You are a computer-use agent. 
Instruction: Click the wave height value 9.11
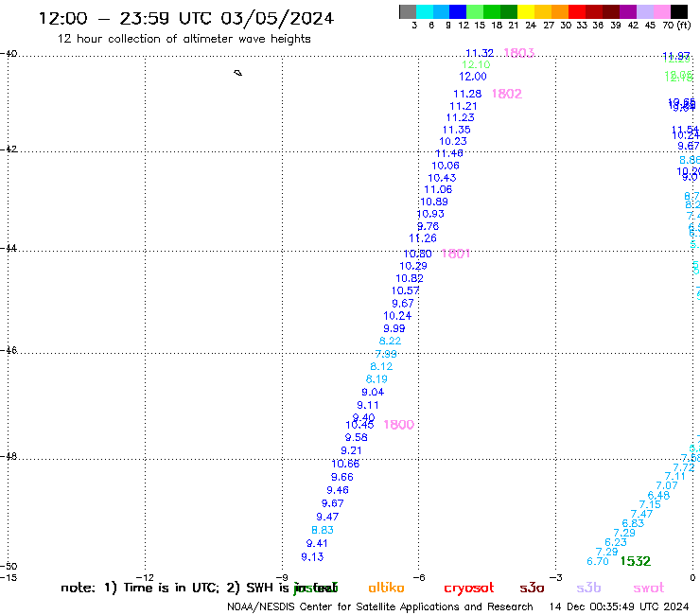[x=368, y=405]
